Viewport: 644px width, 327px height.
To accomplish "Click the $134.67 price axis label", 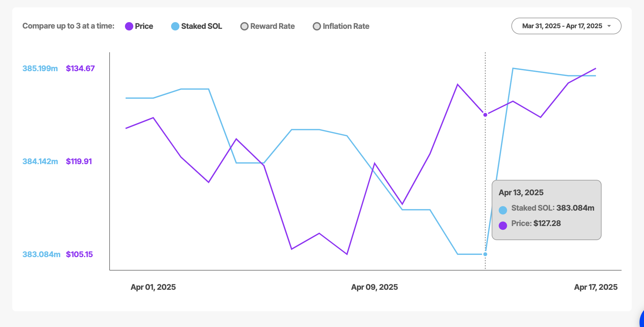I will 80,69.
